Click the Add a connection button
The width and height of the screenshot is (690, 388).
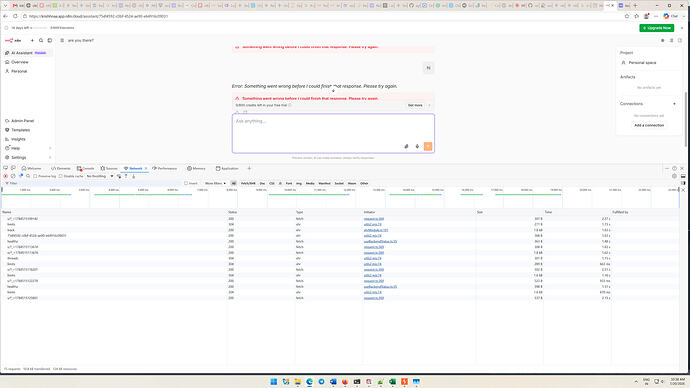[649, 125]
